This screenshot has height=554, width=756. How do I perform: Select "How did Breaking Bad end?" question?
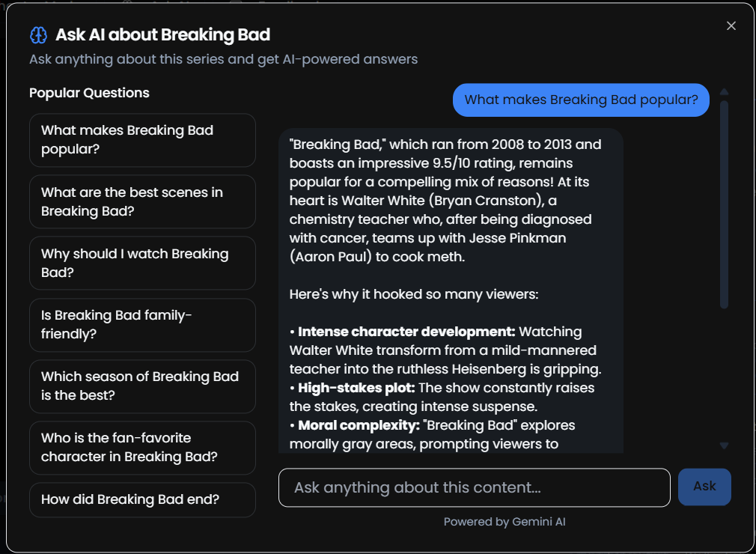click(142, 499)
